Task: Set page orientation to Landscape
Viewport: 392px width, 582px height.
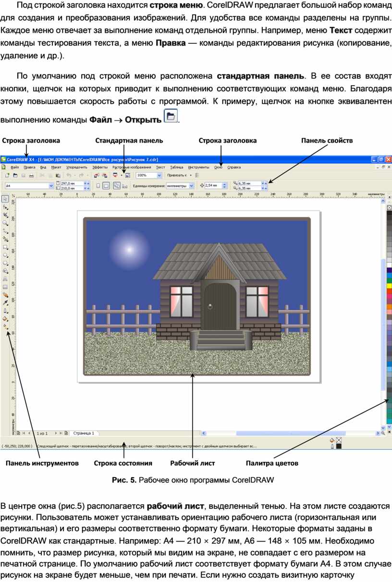Action: click(x=106, y=185)
